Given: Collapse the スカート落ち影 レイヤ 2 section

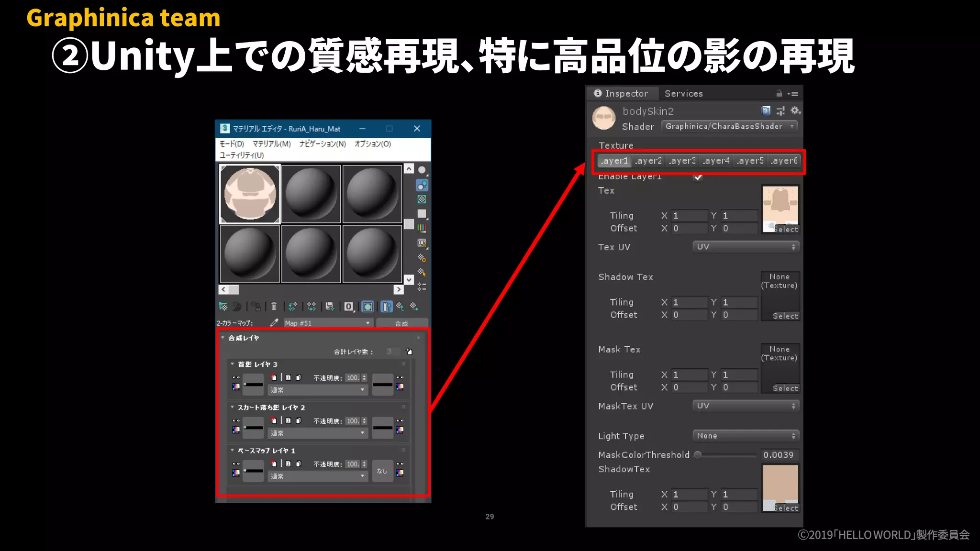Looking at the screenshot, I should click(233, 407).
